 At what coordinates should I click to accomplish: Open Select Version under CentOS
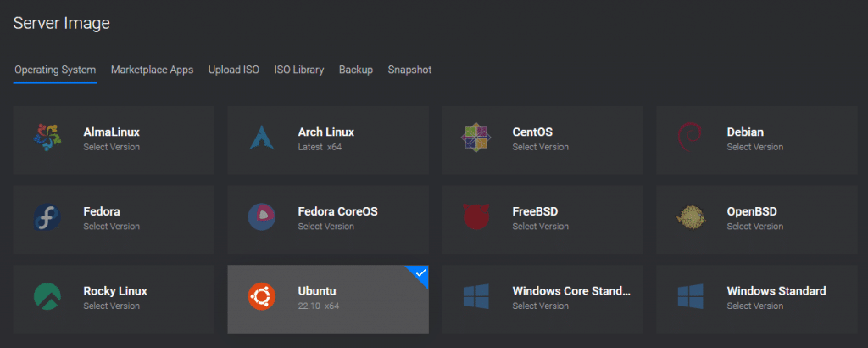coord(540,148)
